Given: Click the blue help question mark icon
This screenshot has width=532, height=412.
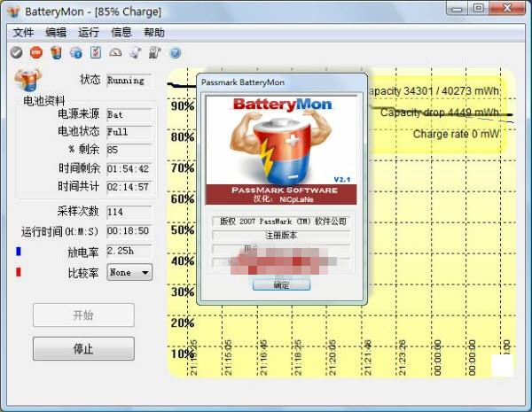Looking at the screenshot, I should (x=175, y=53).
